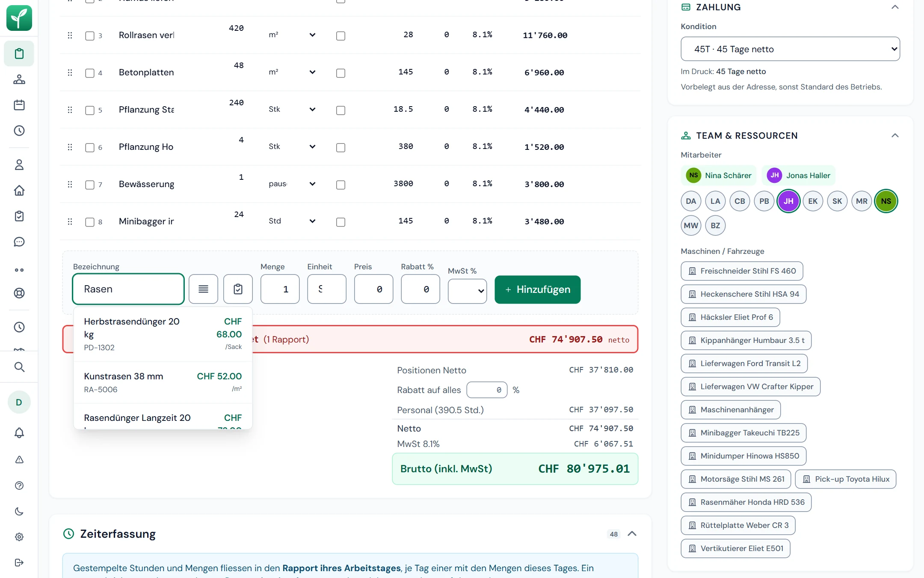Collapse the Zeiterfassung section chevron
This screenshot has width=924, height=578.
[632, 534]
